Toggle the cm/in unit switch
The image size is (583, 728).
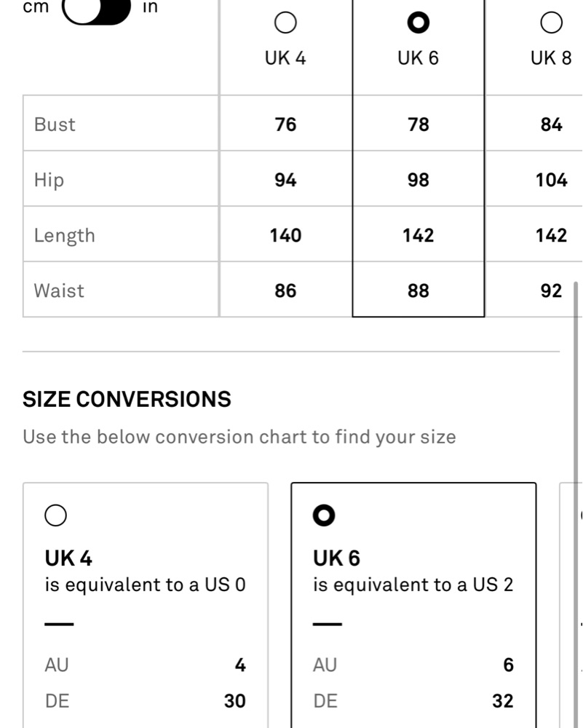[97, 9]
